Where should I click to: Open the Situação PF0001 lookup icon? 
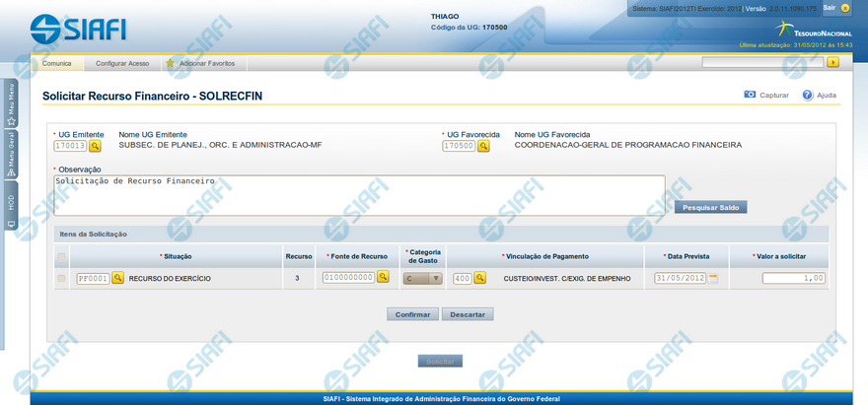pyautogui.click(x=117, y=279)
